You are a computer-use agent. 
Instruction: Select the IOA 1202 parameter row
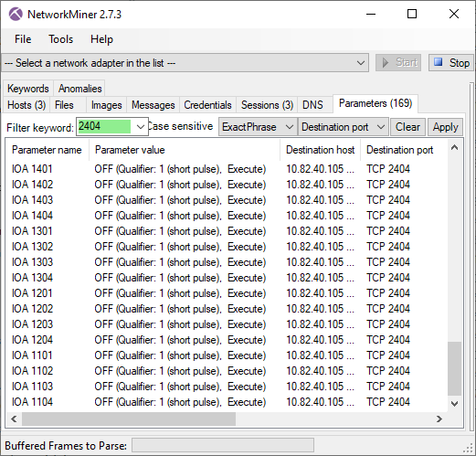point(227,309)
